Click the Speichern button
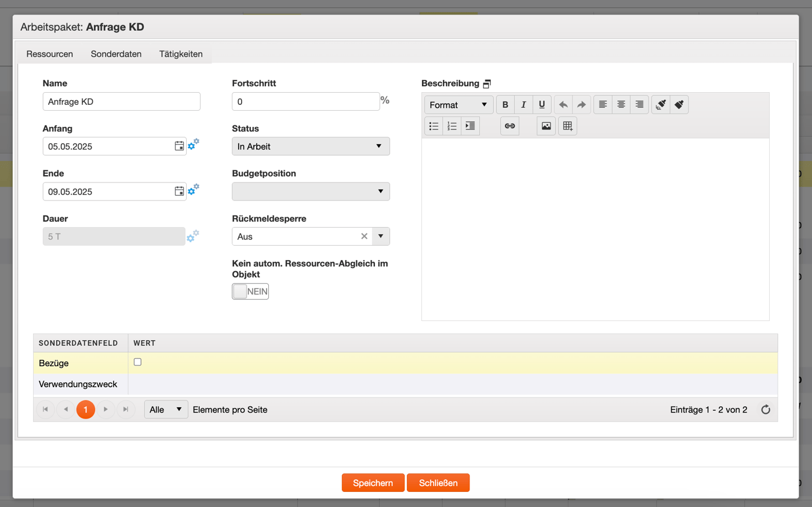The height and width of the screenshot is (507, 812). click(373, 483)
